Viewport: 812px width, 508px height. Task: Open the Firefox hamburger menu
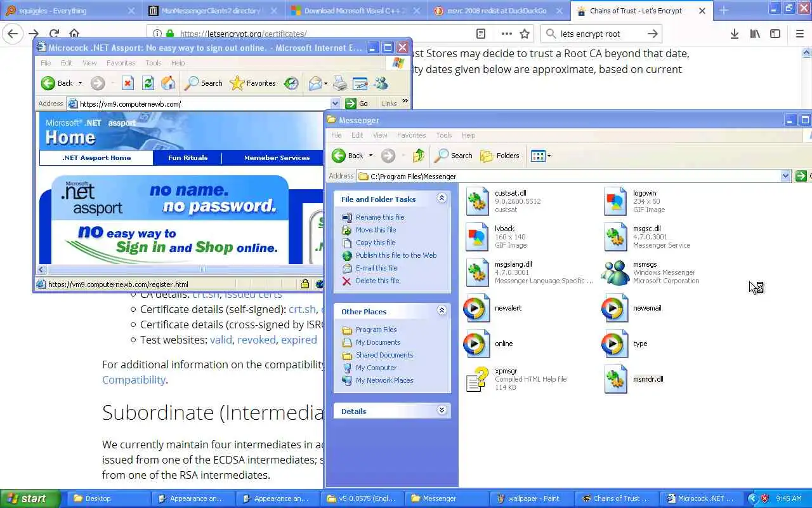pyautogui.click(x=799, y=34)
